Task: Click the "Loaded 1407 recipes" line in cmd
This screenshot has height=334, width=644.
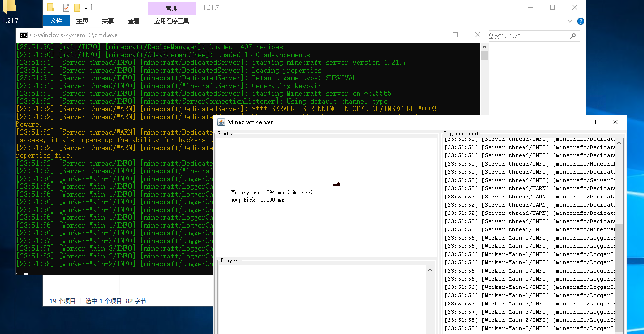Action: click(x=150, y=47)
